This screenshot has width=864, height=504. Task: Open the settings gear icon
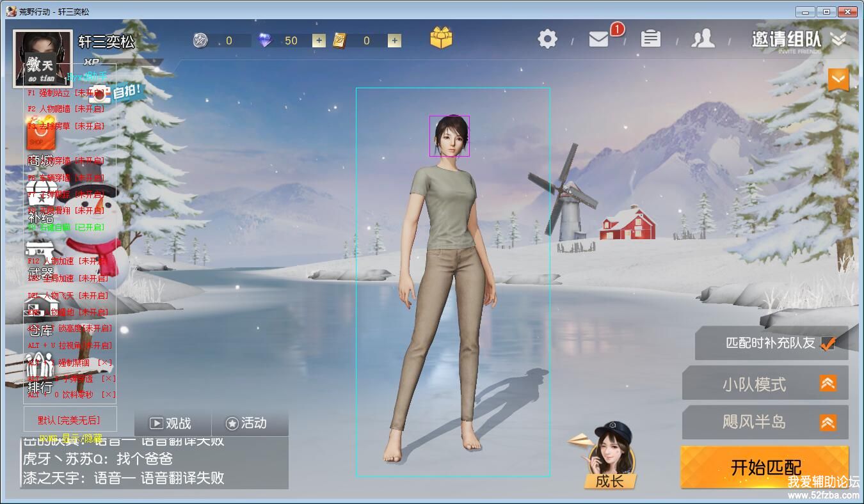point(547,39)
